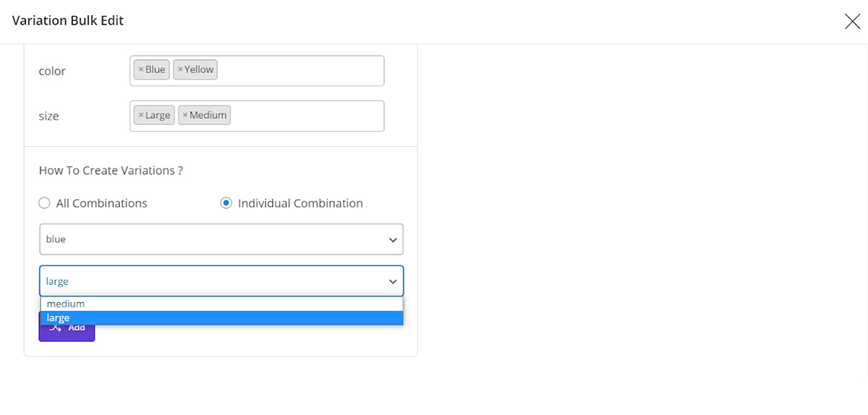The image size is (868, 415).
Task: Click the Yellow tag label
Action: point(199,70)
